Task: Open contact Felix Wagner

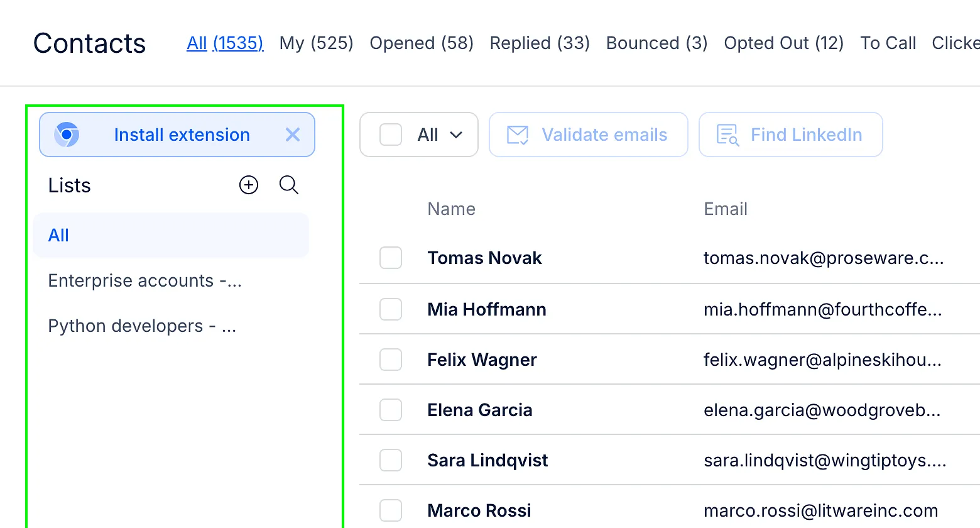Action: click(482, 360)
